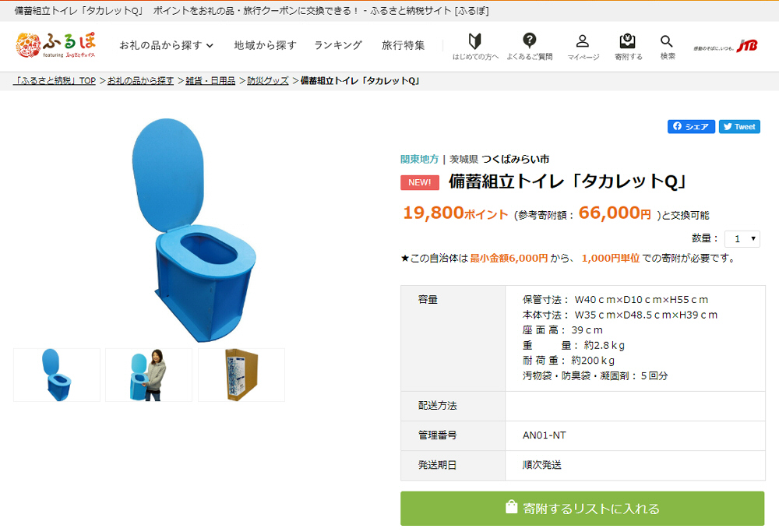Screen dimensions: 779x532
Task: Click the 管理番号 value AN01-NT
Action: 544,435
